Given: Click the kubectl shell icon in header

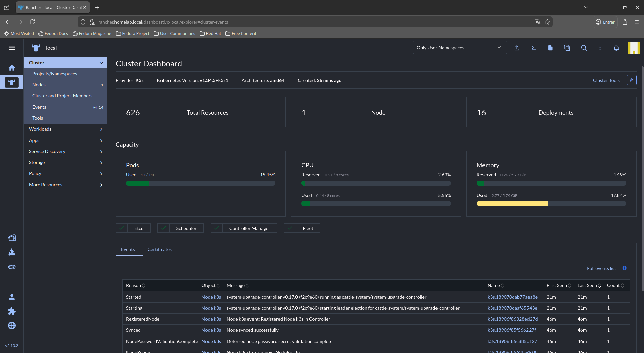Looking at the screenshot, I should click(533, 48).
